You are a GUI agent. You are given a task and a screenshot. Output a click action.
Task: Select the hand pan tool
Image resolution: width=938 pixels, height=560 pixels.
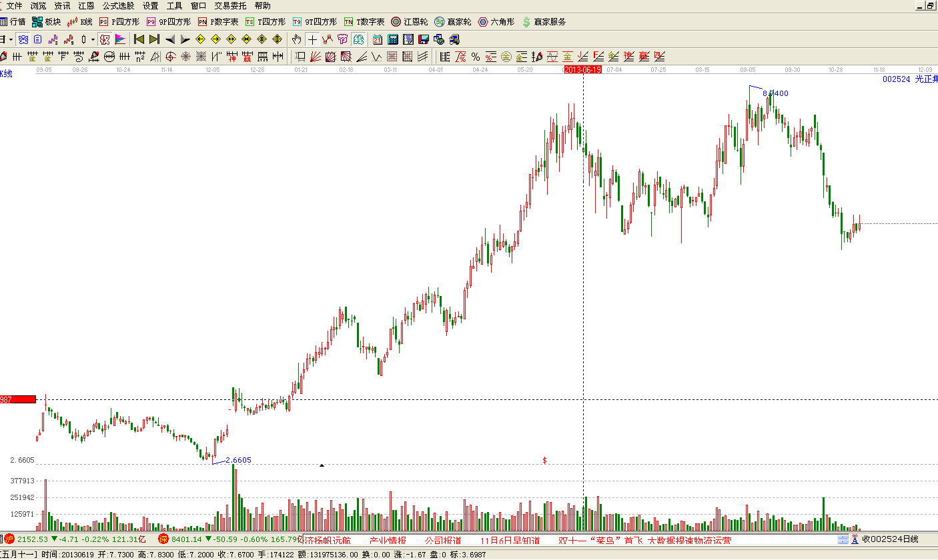coord(296,39)
